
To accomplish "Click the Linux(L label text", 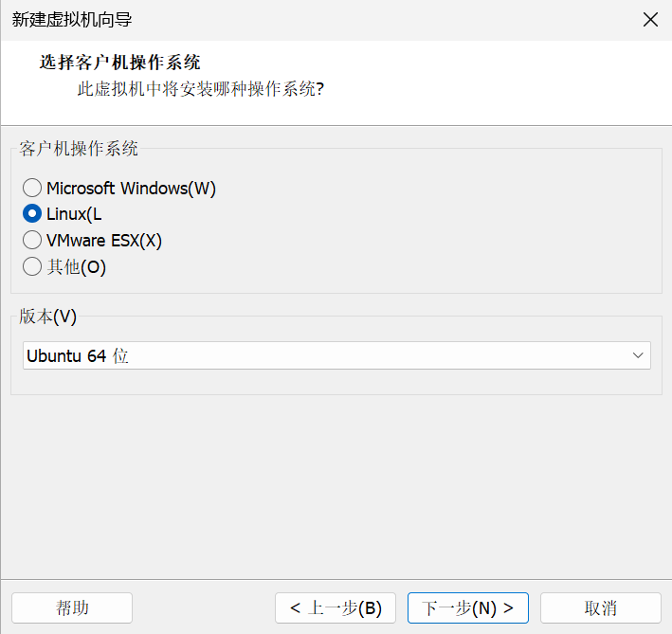I will [74, 214].
